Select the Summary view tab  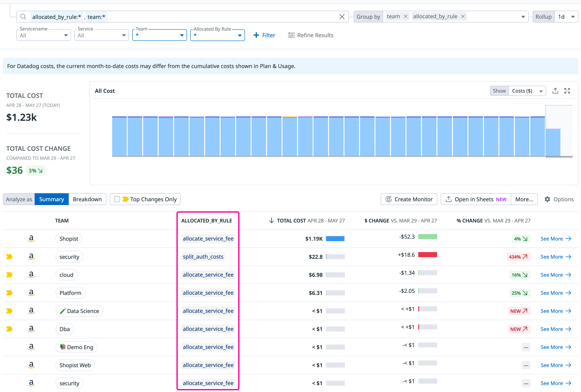tap(51, 199)
